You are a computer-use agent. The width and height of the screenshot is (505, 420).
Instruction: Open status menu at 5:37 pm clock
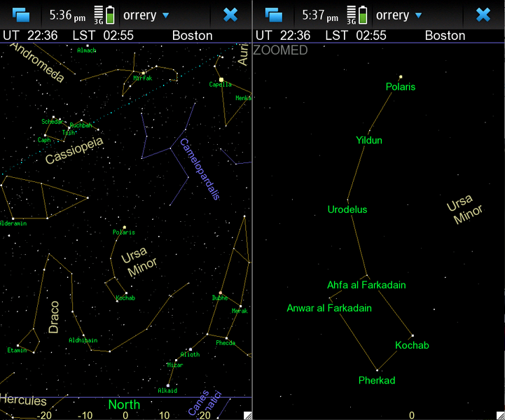tap(321, 15)
